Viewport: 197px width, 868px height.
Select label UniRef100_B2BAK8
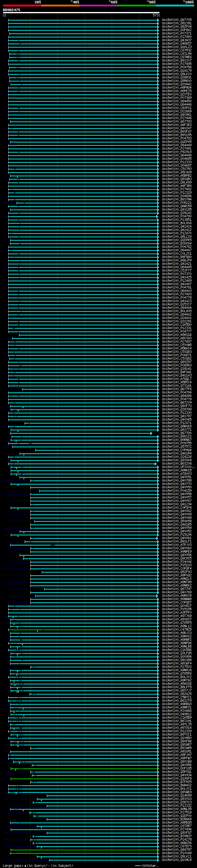click(x=177, y=819)
